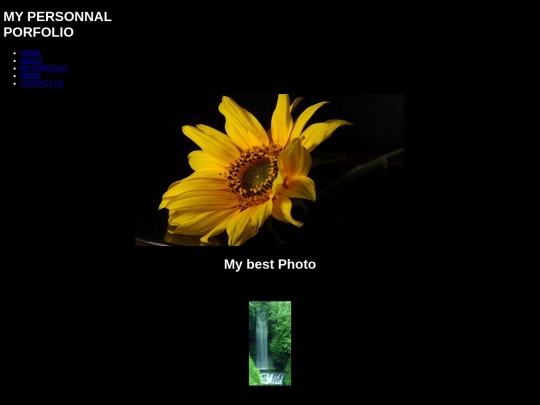Image resolution: width=540 pixels, height=405 pixels.
Task: Click the My best Photo caption
Action: point(270,264)
